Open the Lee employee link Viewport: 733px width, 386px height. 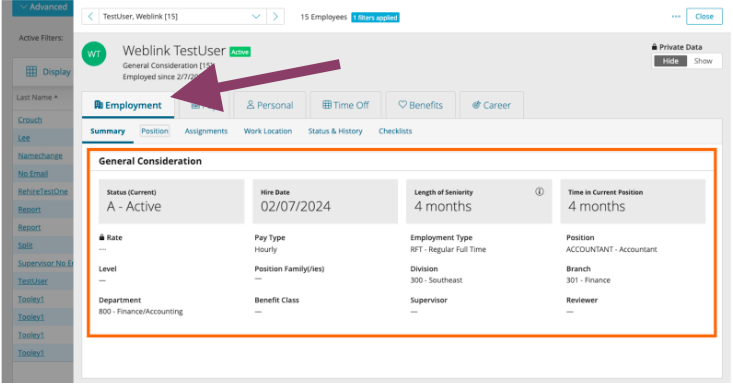24,138
